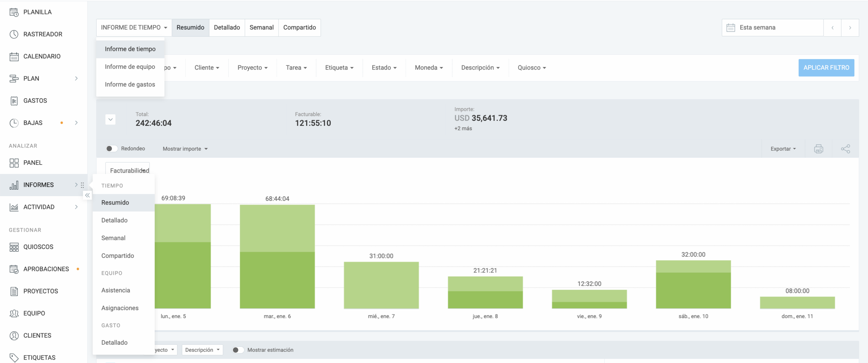This screenshot has width=868, height=363.
Task: Open the Calendario sidebar icon
Action: point(14,56)
